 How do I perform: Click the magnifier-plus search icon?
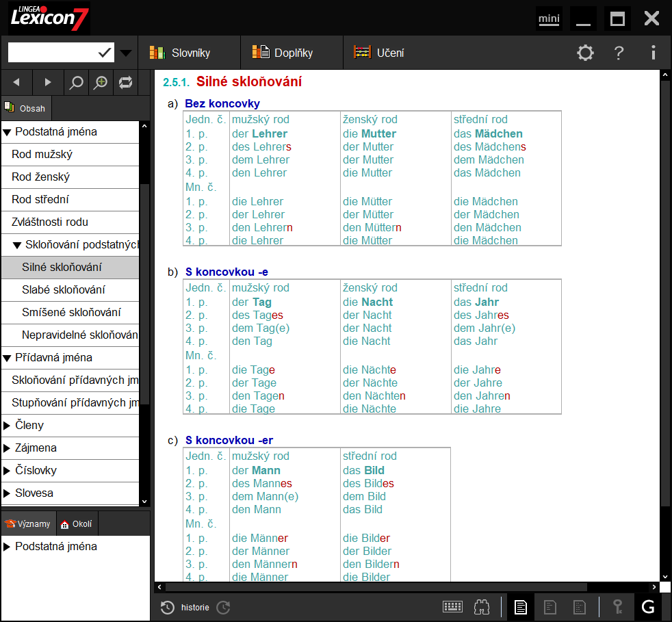click(x=101, y=82)
